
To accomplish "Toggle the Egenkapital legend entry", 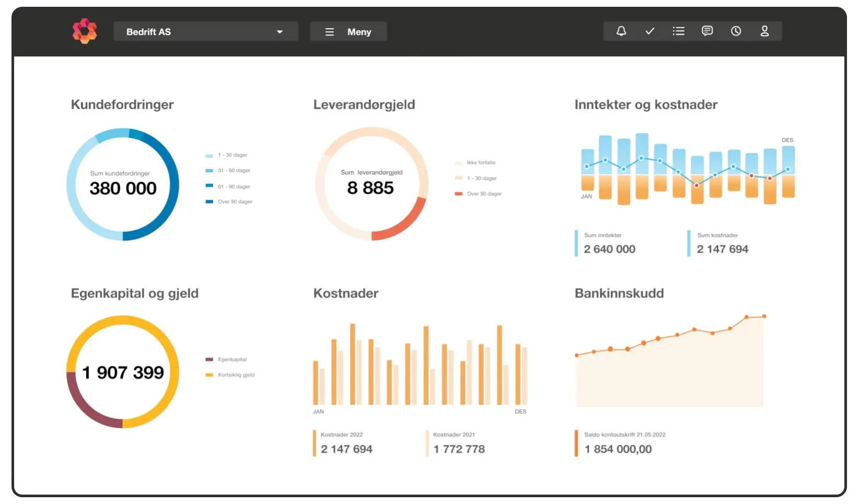I will point(226,359).
